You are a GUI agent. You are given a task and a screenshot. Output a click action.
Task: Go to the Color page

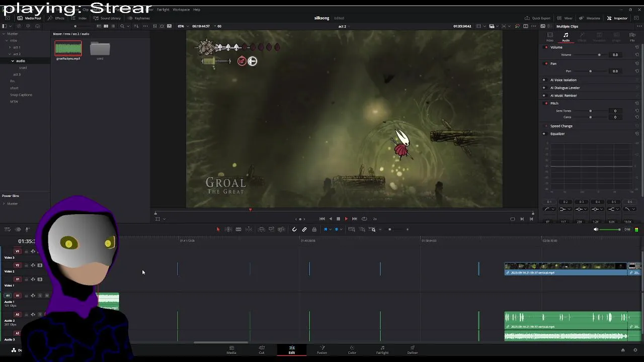click(352, 350)
